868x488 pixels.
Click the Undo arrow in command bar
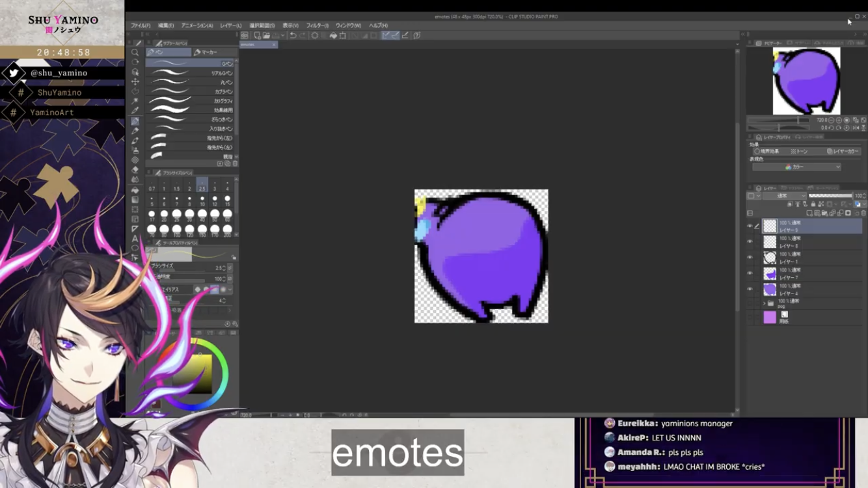[x=293, y=35]
